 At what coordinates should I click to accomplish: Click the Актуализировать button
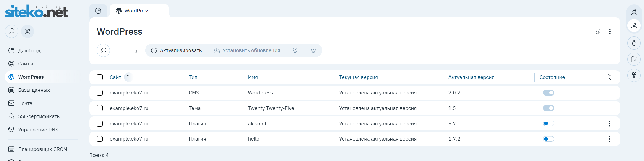pyautogui.click(x=177, y=50)
